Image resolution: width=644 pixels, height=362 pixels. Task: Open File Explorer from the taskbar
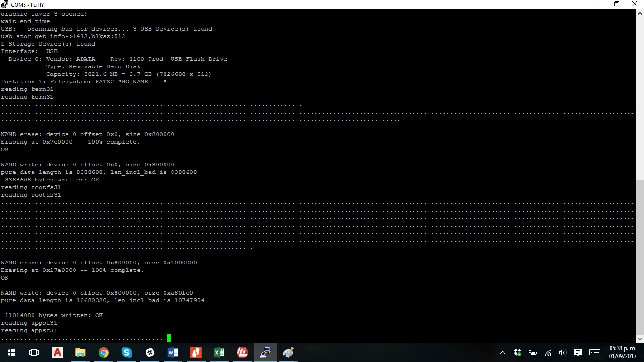click(80, 353)
